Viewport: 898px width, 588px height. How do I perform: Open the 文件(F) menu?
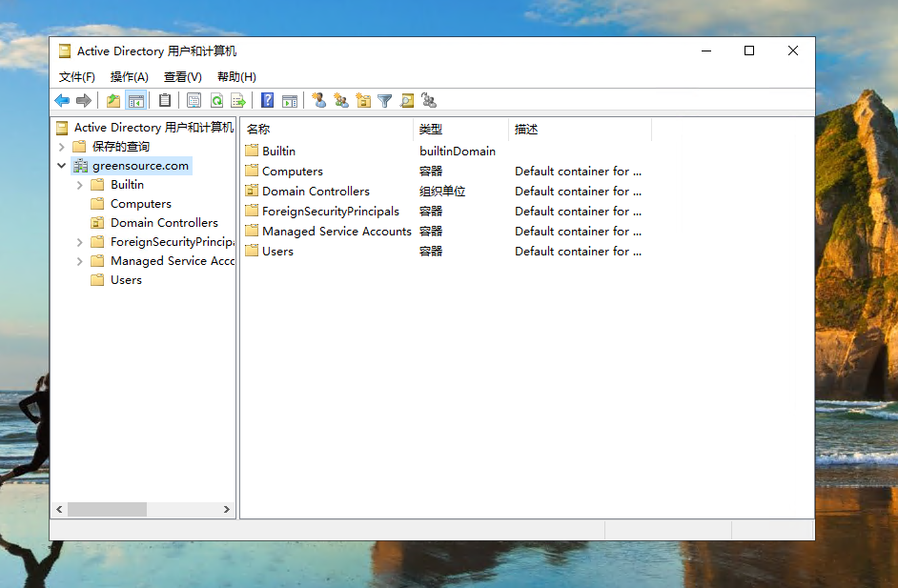click(x=77, y=77)
